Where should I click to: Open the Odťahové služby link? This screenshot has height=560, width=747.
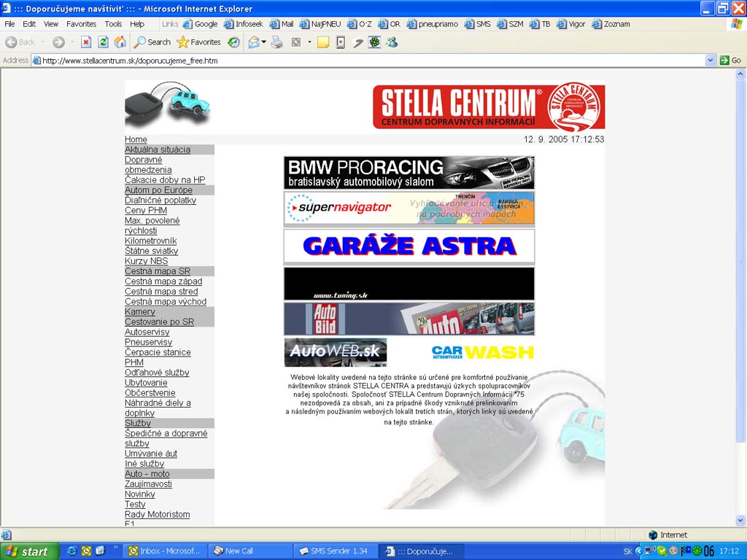[157, 373]
